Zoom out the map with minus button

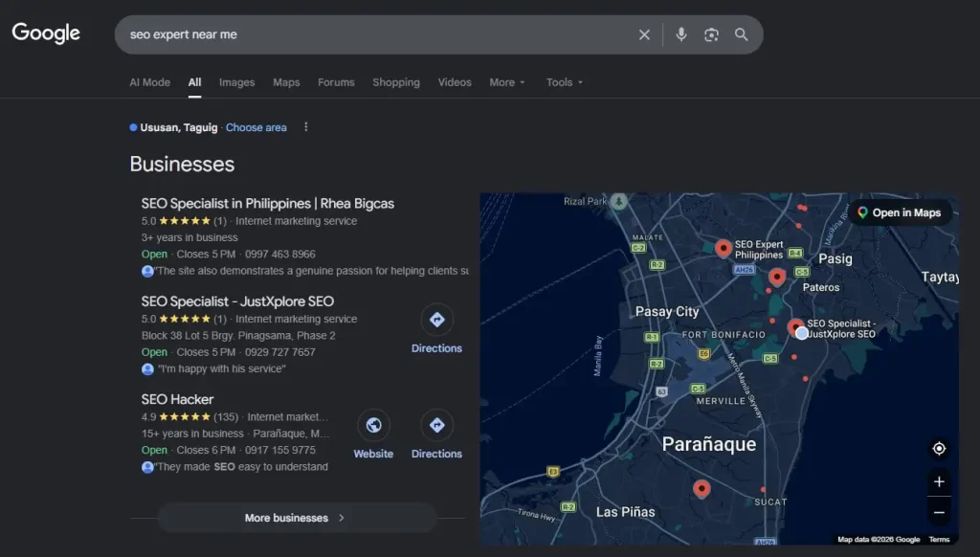point(939,513)
